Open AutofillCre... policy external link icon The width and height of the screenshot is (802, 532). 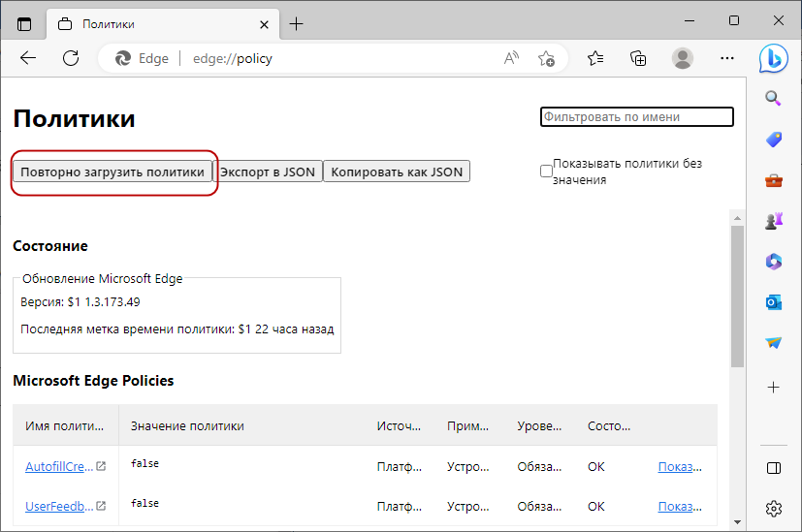point(101,466)
